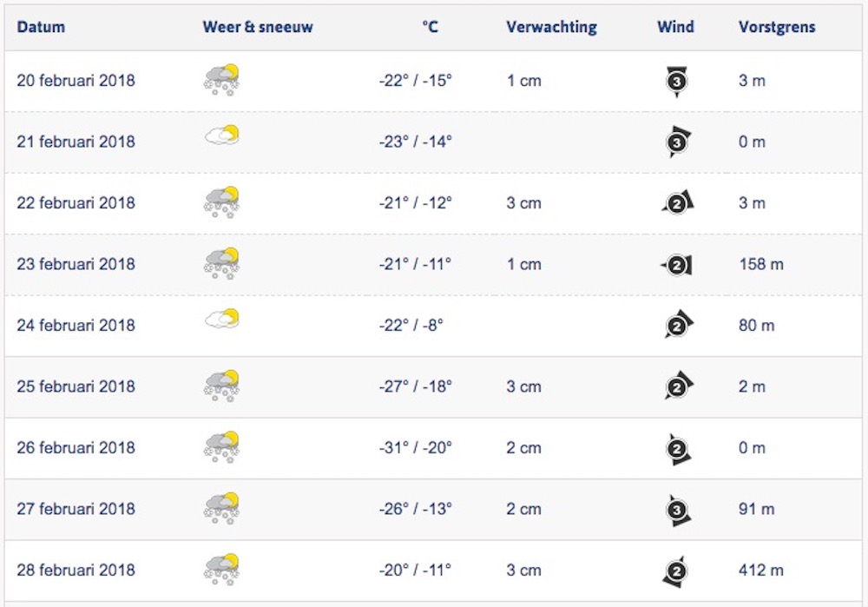This screenshot has height=607, width=868.
Task: Click the temperature -31° / -20° cell
Action: click(x=416, y=448)
